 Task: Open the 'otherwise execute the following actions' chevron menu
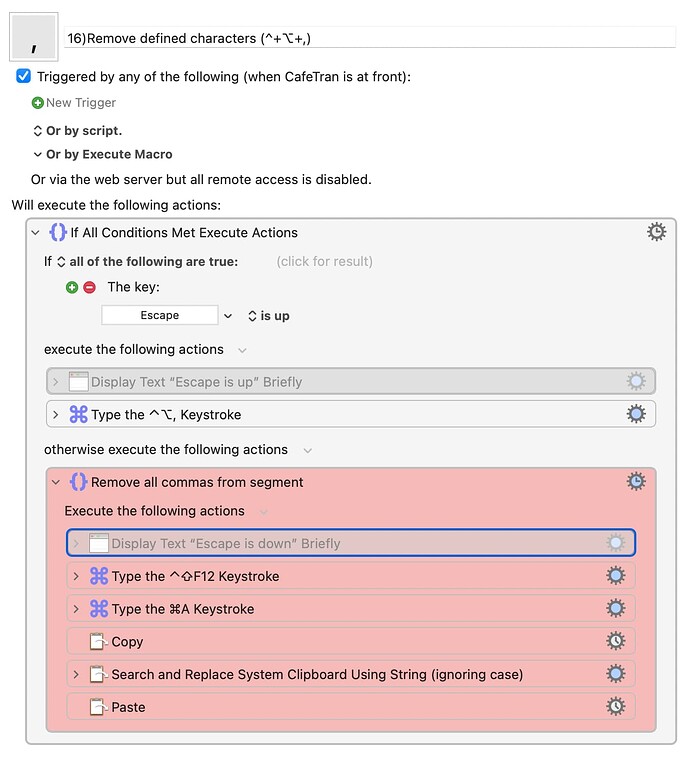[x=307, y=450]
